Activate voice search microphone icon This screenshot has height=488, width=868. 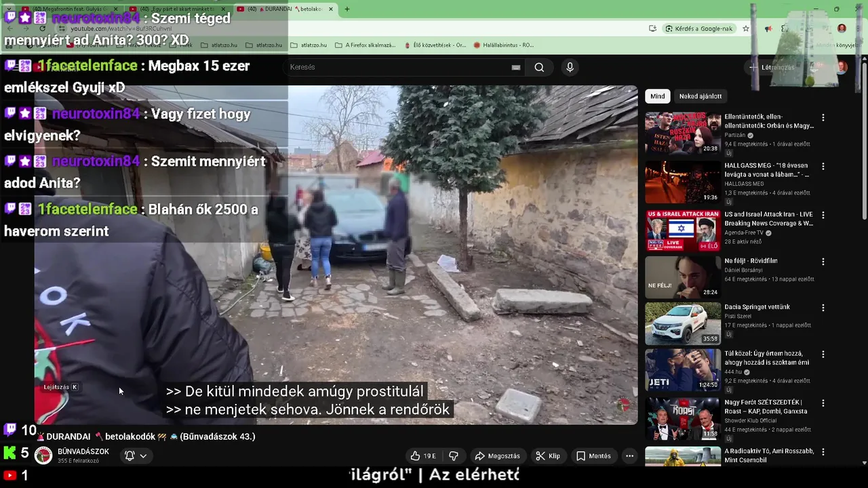570,67
